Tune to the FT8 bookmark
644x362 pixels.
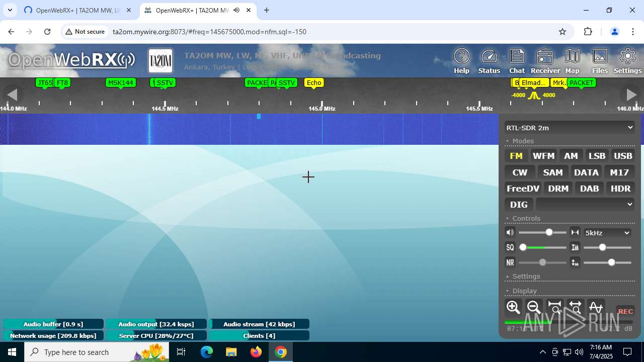[x=62, y=82]
